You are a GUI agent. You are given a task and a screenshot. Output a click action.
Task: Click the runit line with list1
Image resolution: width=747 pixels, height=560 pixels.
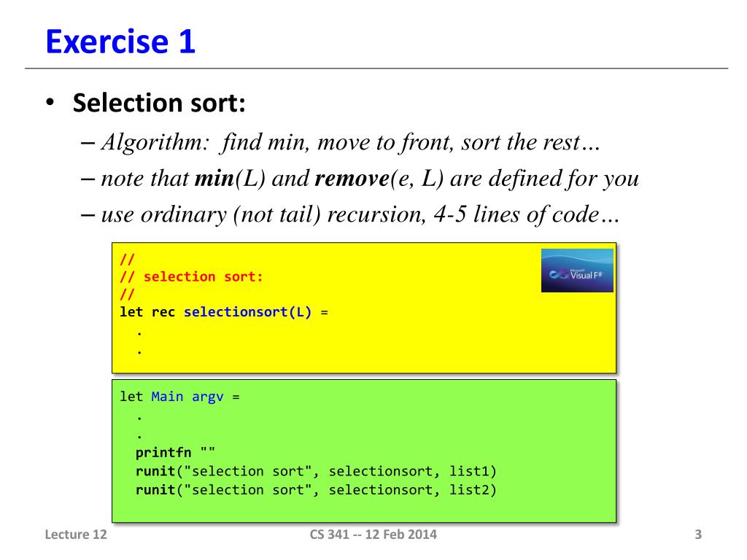[316, 472]
